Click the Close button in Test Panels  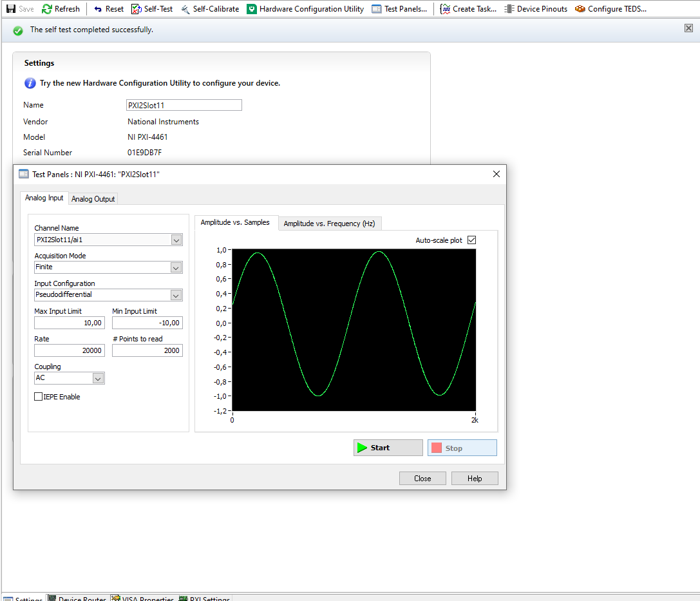coord(422,479)
